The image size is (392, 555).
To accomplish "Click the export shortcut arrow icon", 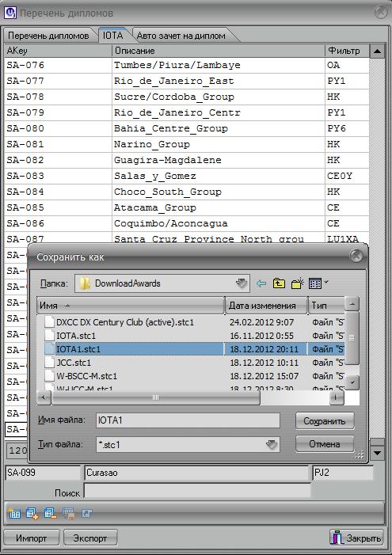I will tap(87, 513).
